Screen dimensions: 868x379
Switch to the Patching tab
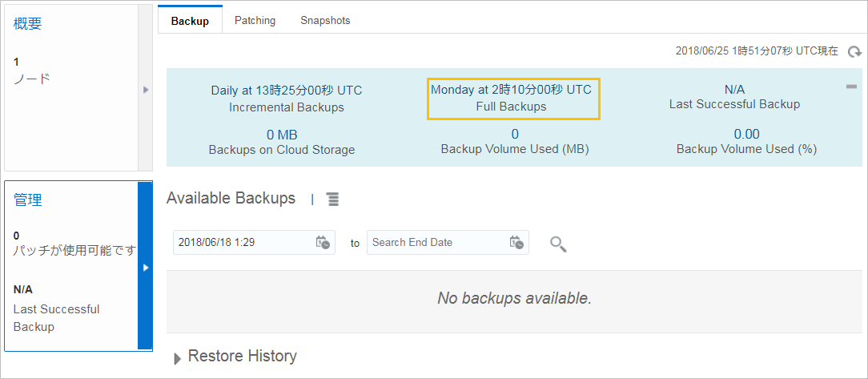255,21
